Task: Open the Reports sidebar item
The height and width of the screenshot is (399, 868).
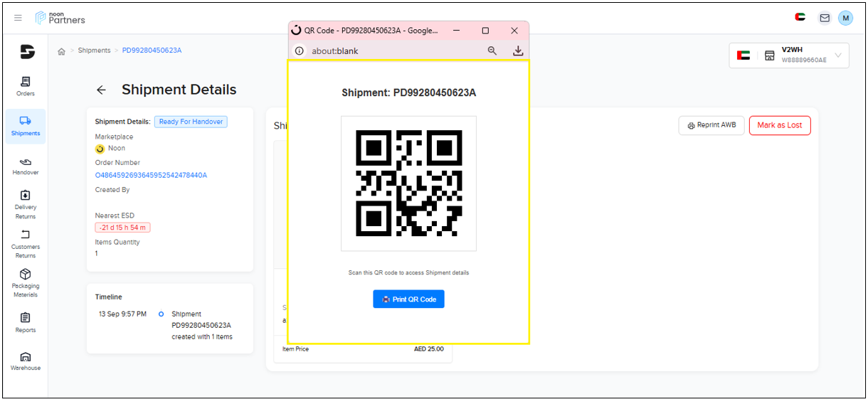Action: [x=26, y=322]
